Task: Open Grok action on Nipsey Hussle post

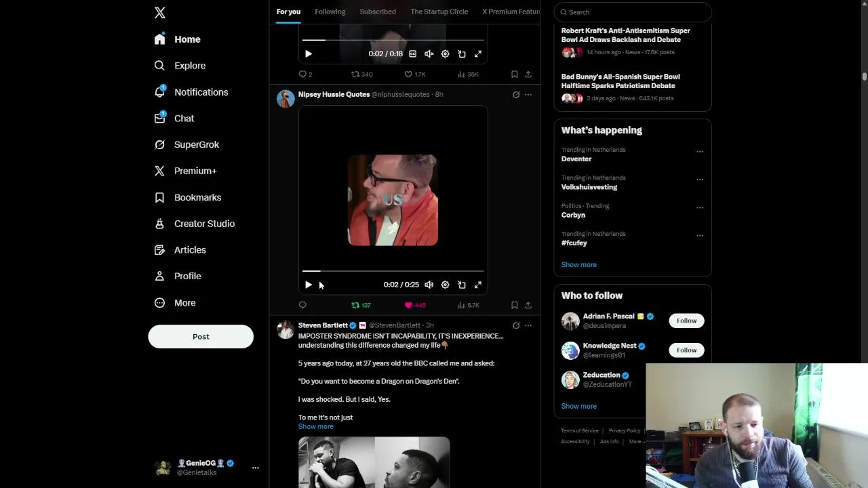Action: pyautogui.click(x=516, y=95)
